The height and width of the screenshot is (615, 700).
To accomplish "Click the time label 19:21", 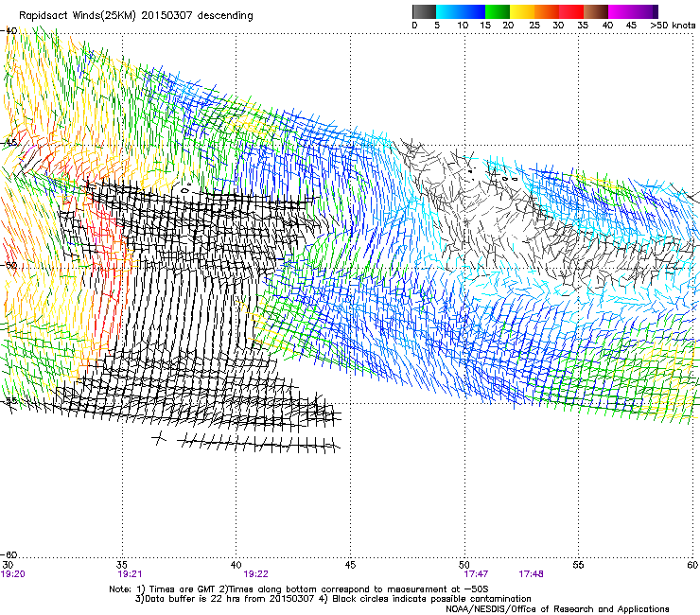I will [130, 574].
